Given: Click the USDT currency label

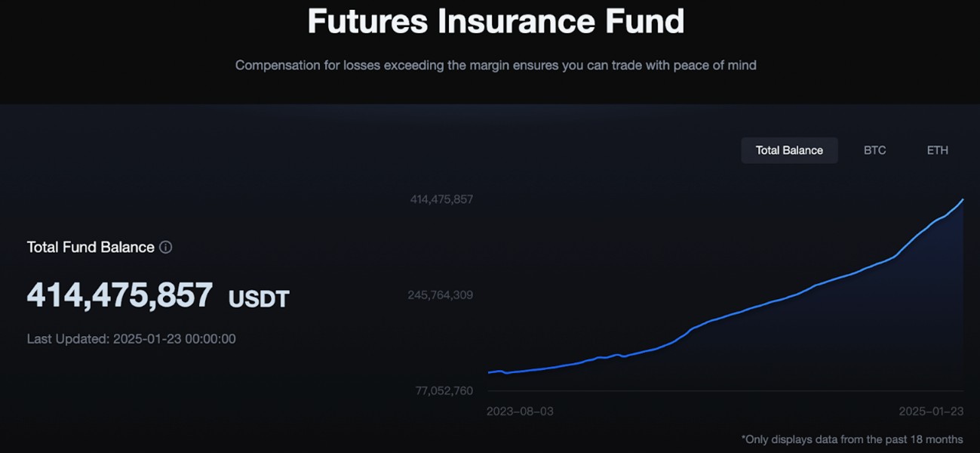Looking at the screenshot, I should pos(259,298).
